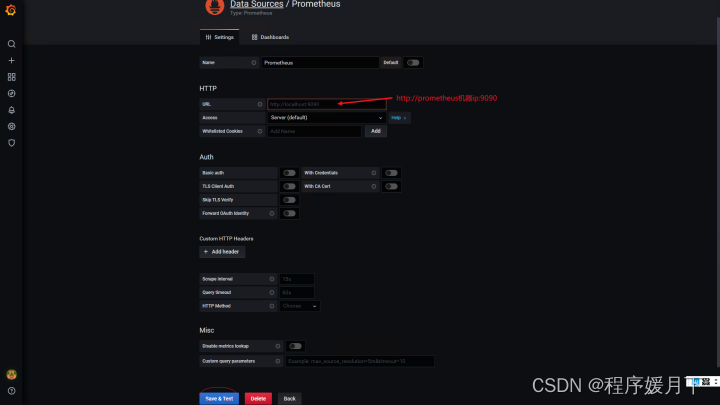Open the user avatar in sidebar
This screenshot has width=720, height=405.
(x=11, y=375)
